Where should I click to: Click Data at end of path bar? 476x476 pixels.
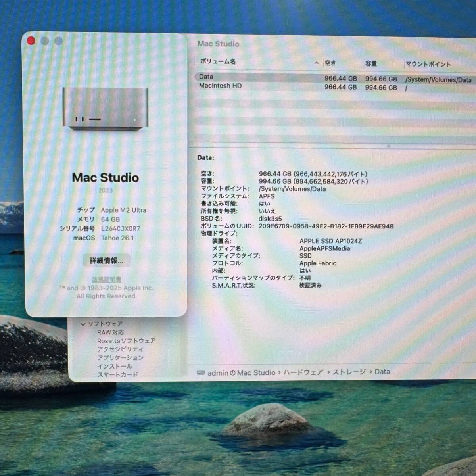coord(382,372)
